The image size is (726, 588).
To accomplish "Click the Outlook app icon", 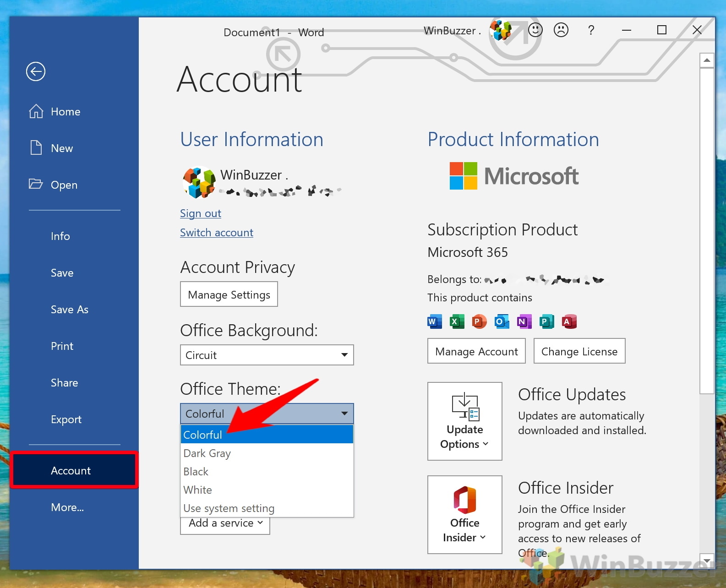I will click(x=502, y=322).
